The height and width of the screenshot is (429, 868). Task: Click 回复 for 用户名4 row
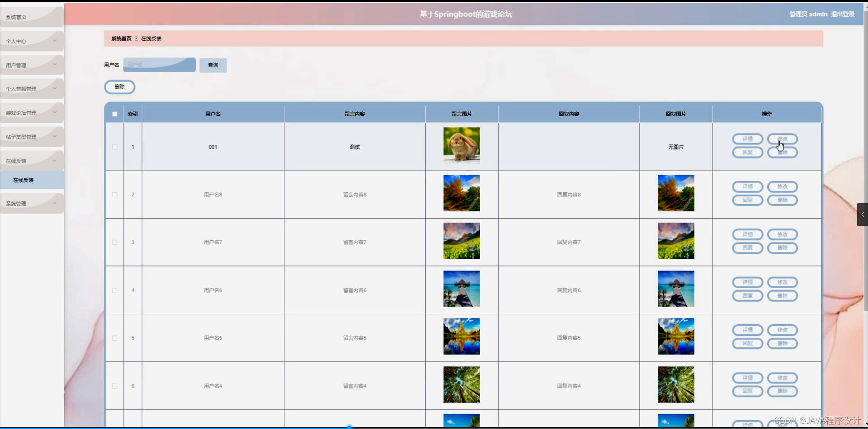(x=748, y=391)
